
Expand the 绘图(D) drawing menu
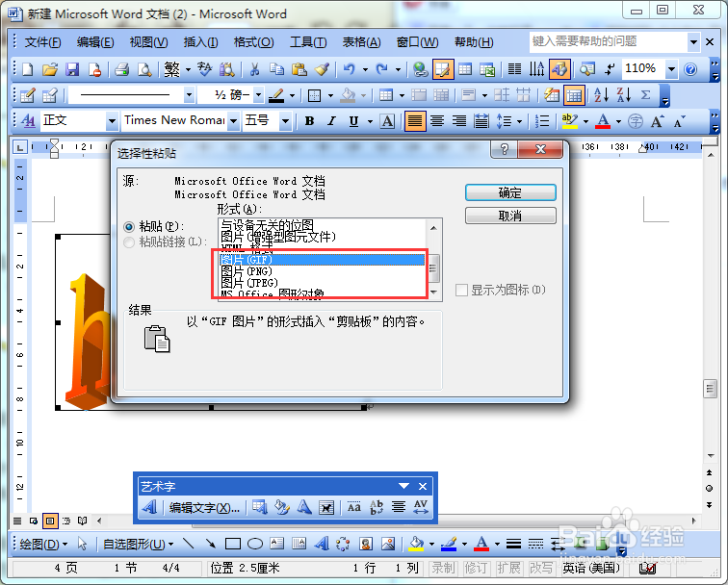click(43, 544)
